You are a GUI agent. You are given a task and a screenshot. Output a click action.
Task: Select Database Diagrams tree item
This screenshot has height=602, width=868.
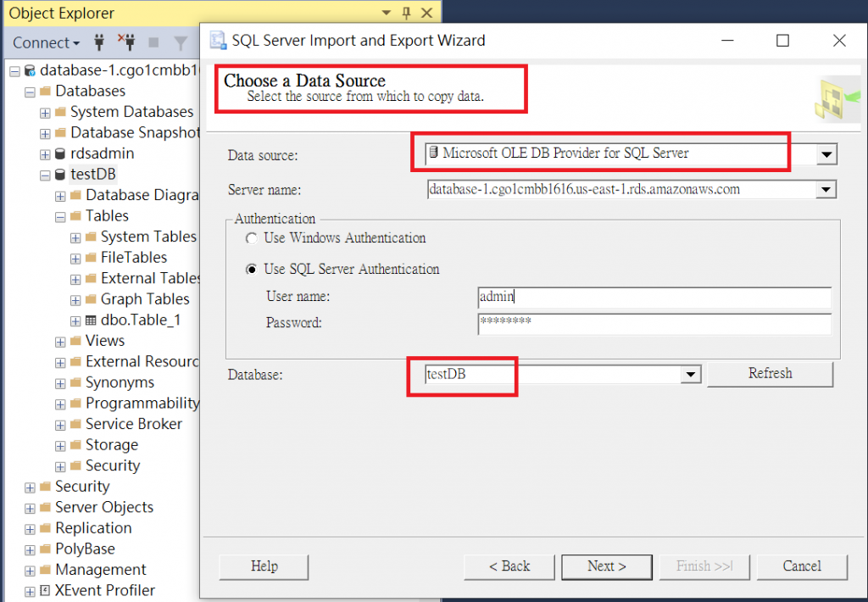[x=142, y=195]
